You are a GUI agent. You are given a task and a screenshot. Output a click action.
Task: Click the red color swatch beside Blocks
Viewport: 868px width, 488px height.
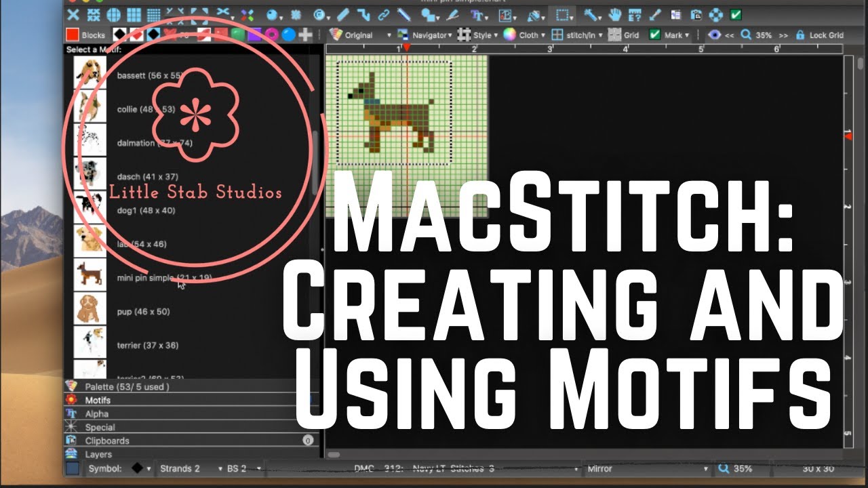(x=73, y=35)
